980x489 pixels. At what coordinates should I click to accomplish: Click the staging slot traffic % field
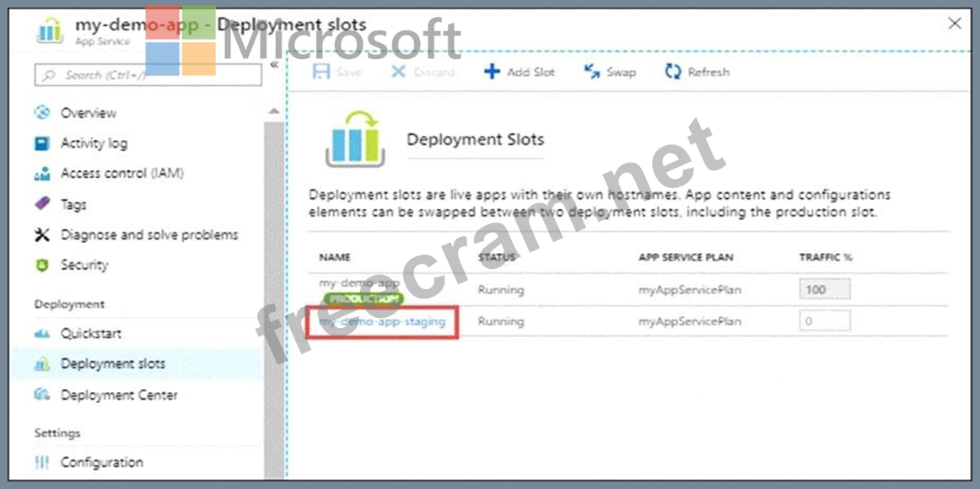pos(824,321)
